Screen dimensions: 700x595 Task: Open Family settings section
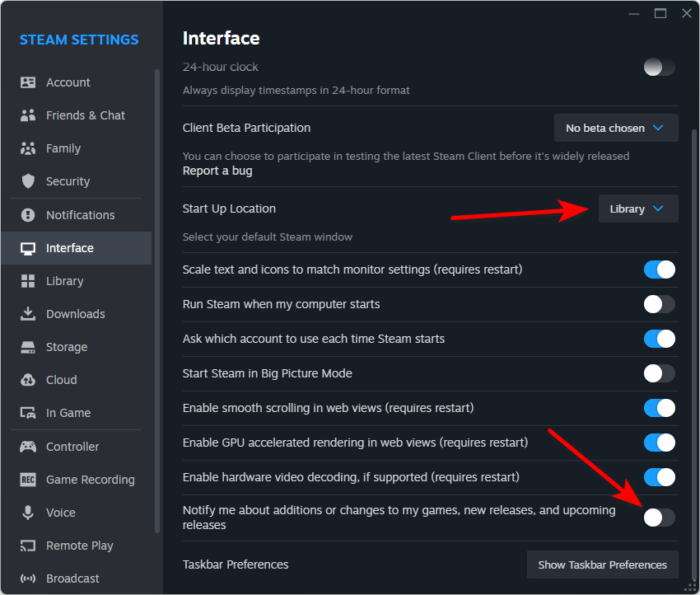(77, 148)
